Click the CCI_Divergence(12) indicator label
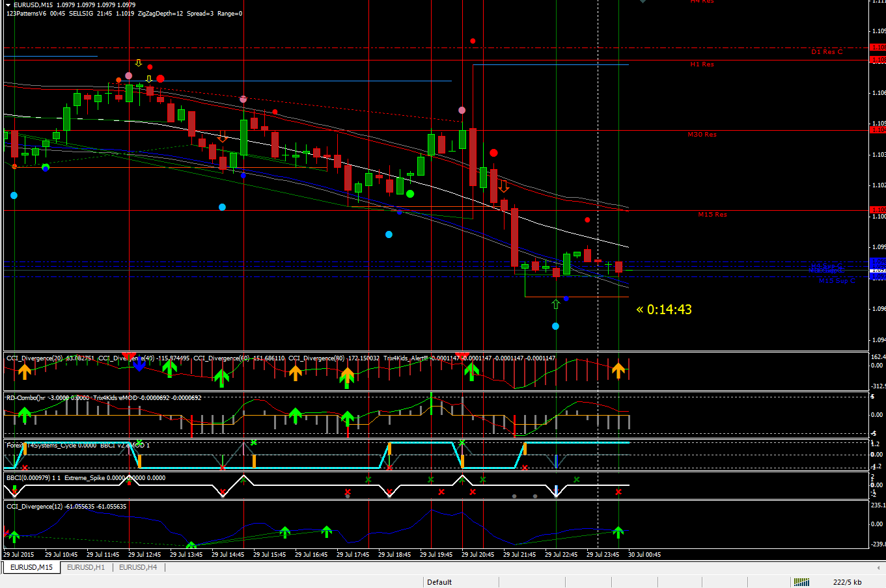Screen dimensions: 886x588 [66, 507]
